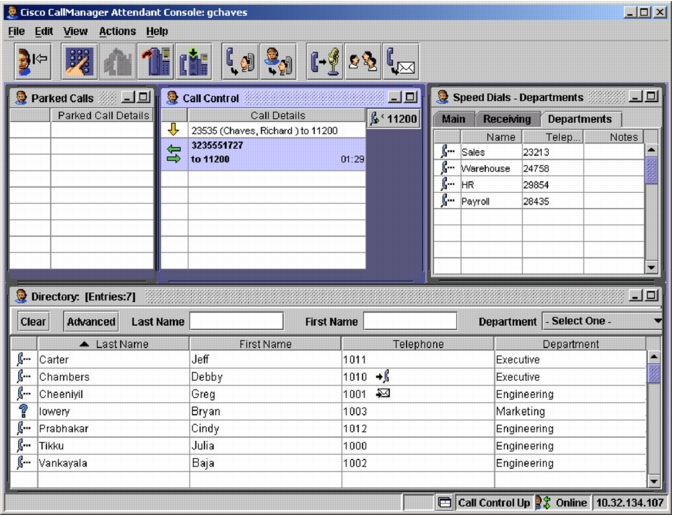The image size is (675, 517).
Task: Click the grayed-out Answer call toolbar icon
Action: (118, 62)
